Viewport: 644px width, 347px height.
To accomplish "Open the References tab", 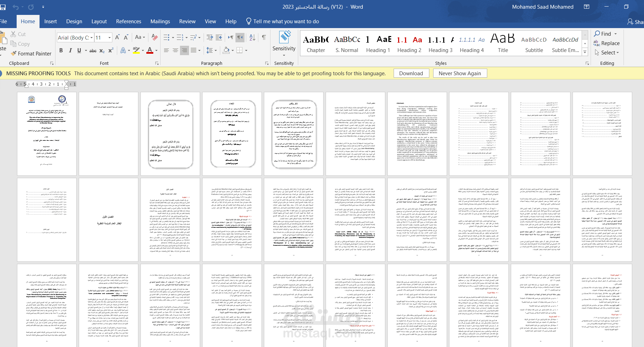I will (x=129, y=21).
